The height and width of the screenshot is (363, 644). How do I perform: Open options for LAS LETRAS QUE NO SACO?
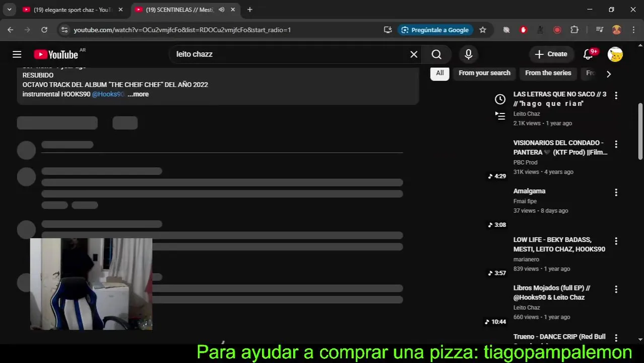pyautogui.click(x=616, y=95)
